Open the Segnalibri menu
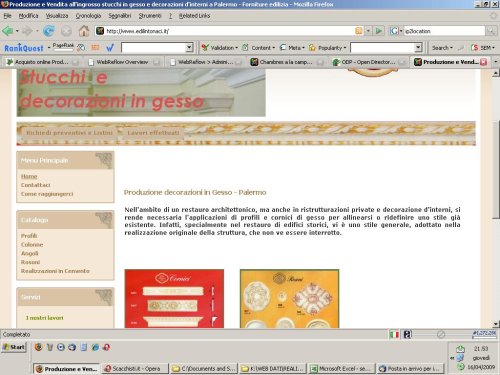 120,16
